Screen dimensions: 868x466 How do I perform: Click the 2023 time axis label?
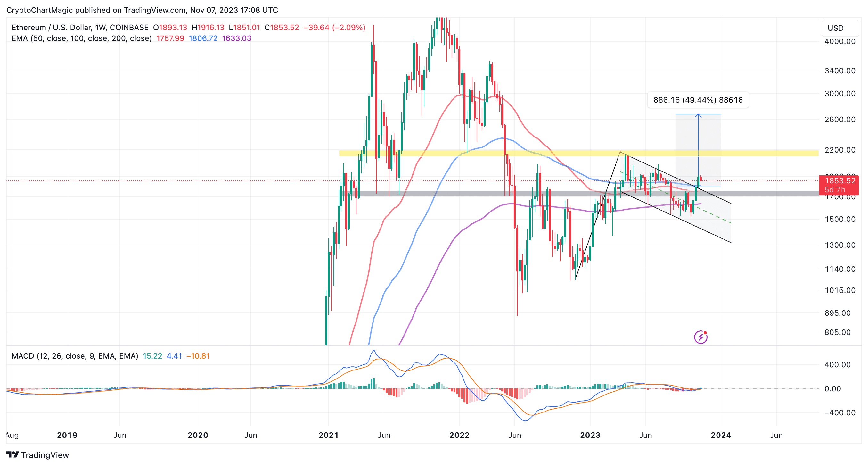point(590,435)
